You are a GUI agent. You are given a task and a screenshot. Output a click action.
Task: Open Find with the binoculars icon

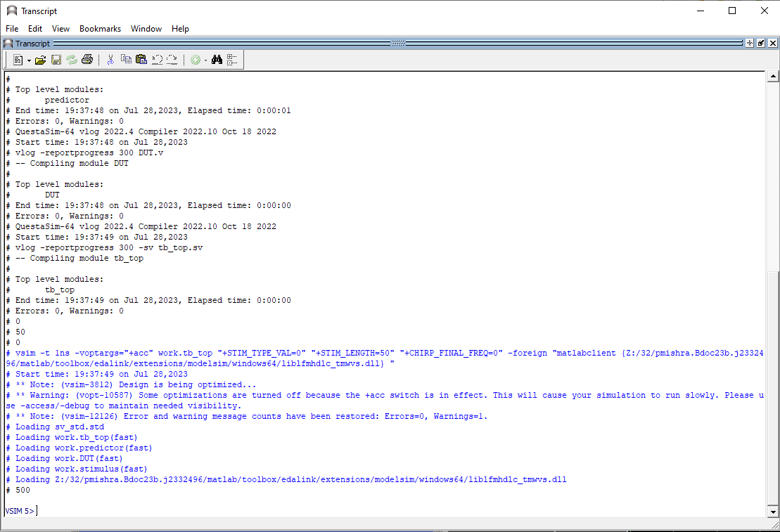pyautogui.click(x=217, y=60)
